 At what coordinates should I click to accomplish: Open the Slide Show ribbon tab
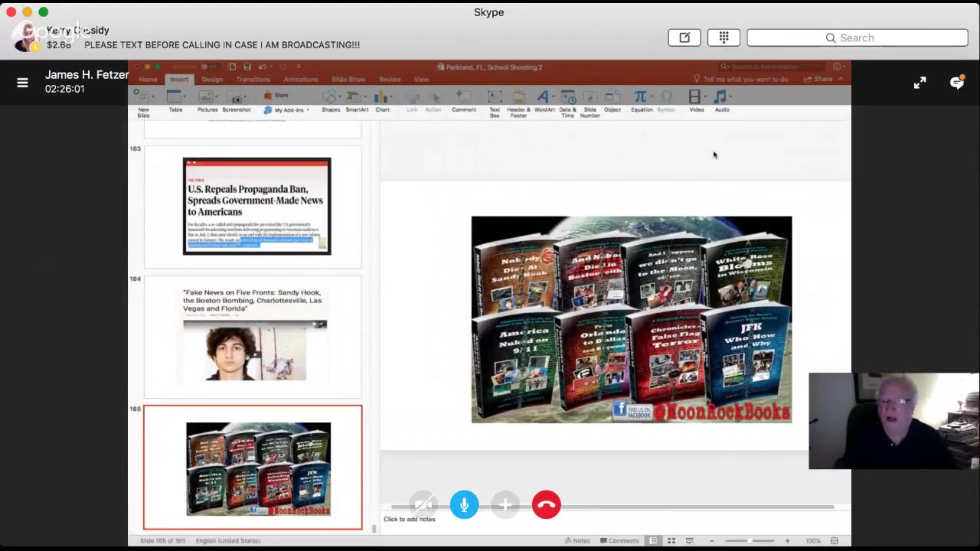pyautogui.click(x=348, y=80)
